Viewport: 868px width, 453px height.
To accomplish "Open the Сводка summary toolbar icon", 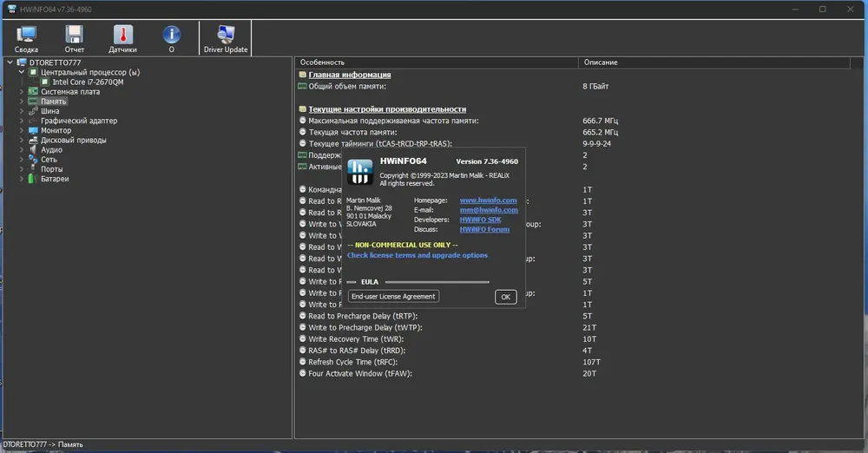I will (26, 39).
